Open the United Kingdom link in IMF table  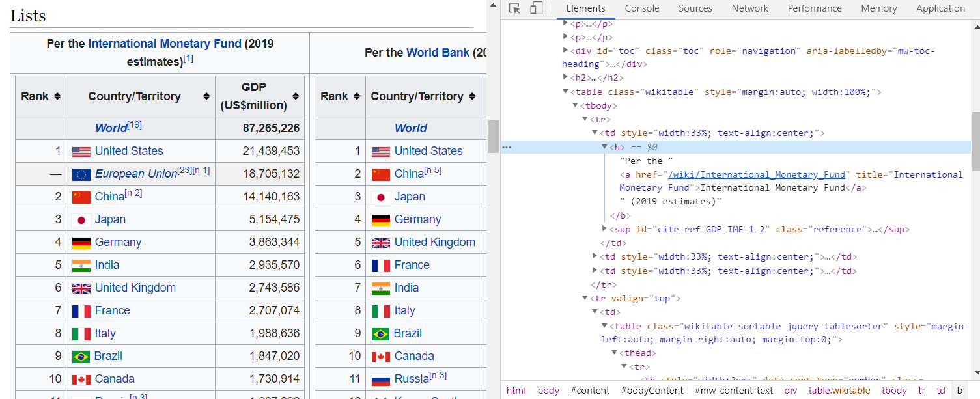135,288
